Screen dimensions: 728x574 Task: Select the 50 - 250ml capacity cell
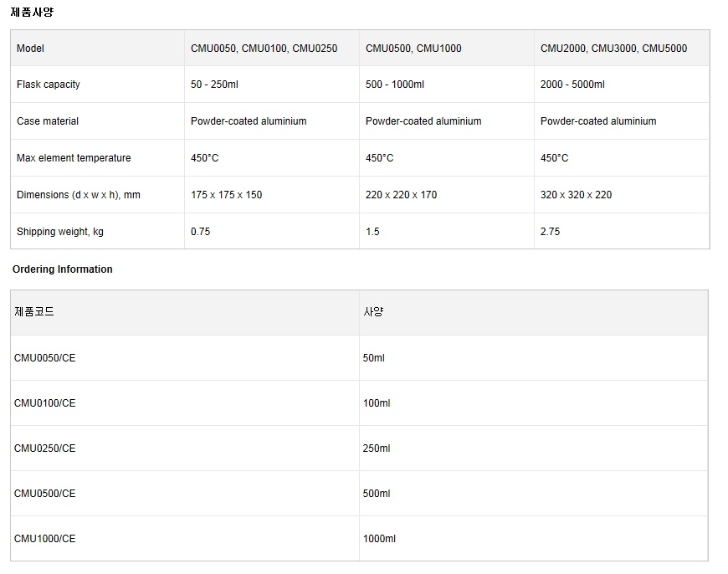pos(272,84)
